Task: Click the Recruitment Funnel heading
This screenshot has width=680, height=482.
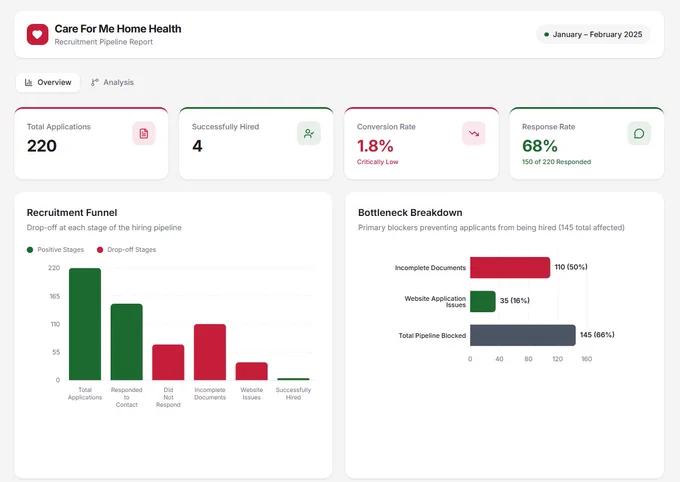Action: click(72, 213)
